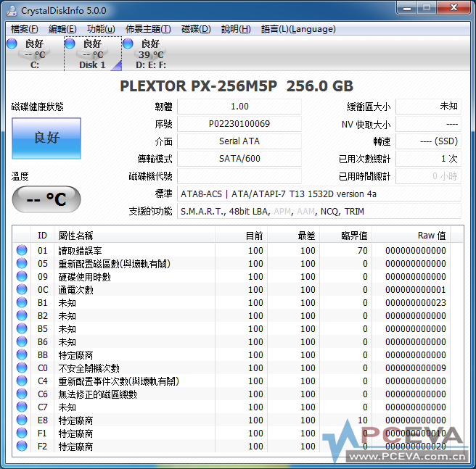Click threshold value 70 in row 01
476x469 pixels.
click(363, 250)
